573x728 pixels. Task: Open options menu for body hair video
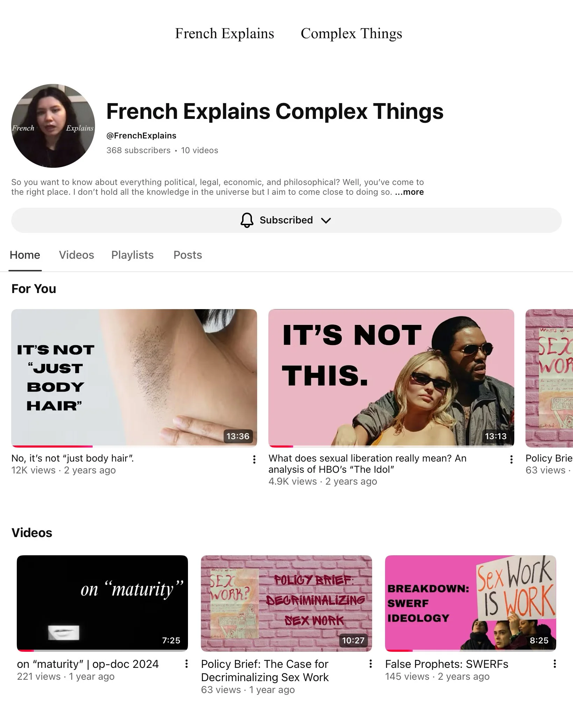click(x=254, y=459)
